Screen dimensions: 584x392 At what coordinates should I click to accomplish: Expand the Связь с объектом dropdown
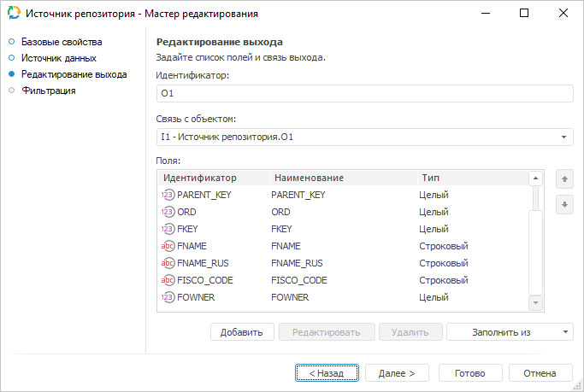click(564, 137)
